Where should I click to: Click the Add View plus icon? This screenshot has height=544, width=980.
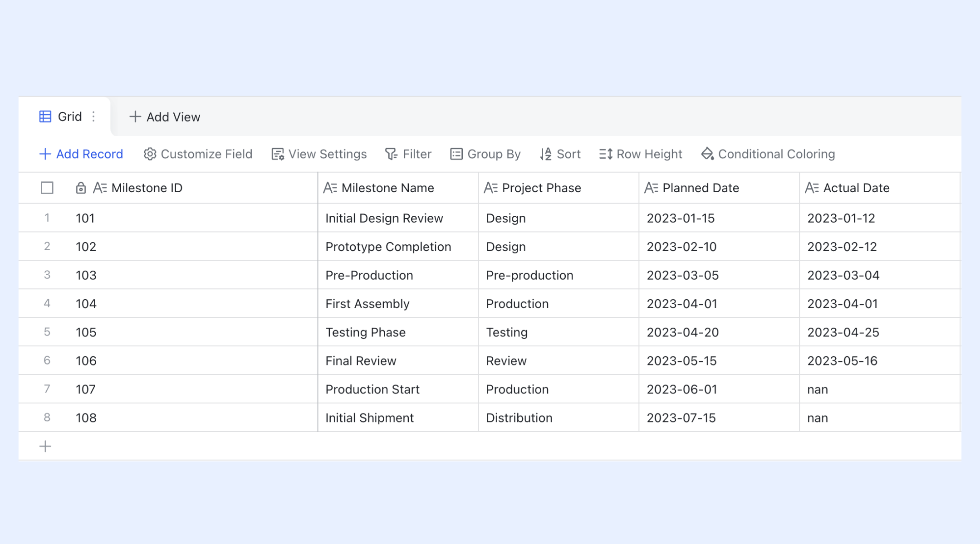click(x=135, y=117)
